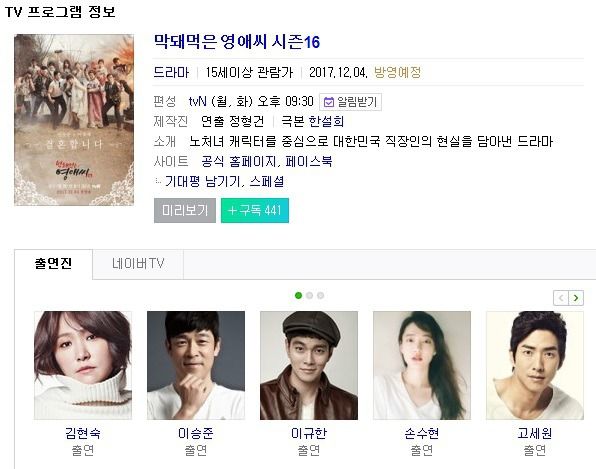
Task: Open 김현숙 cast photo
Action: (x=83, y=365)
